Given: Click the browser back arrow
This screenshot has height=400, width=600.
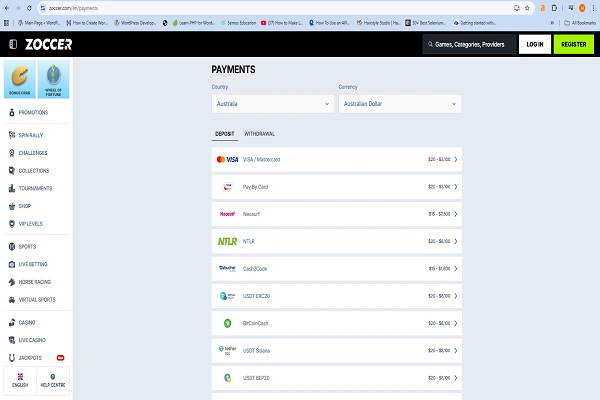Looking at the screenshot, I should (7, 8).
